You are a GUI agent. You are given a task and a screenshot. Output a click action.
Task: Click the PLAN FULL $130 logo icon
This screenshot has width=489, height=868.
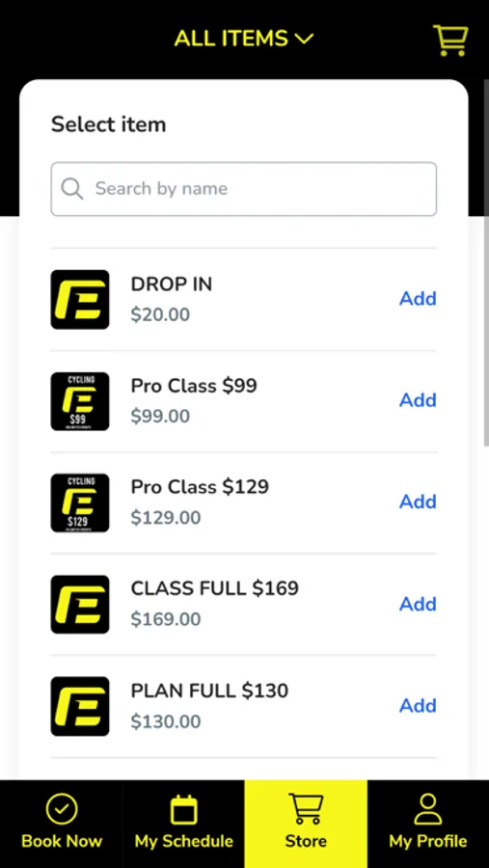(80, 706)
